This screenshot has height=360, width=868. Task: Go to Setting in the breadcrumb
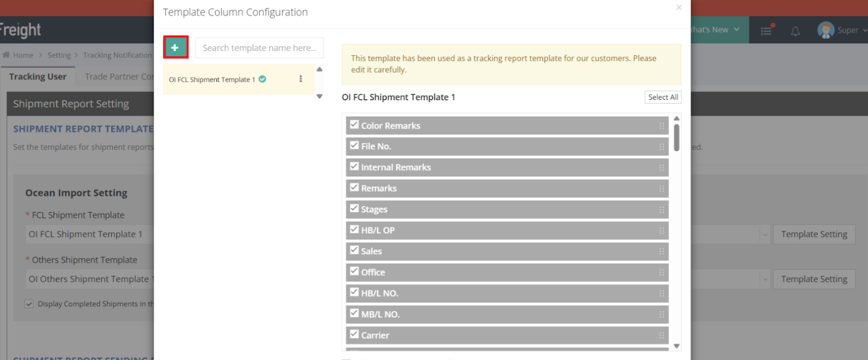click(x=59, y=55)
